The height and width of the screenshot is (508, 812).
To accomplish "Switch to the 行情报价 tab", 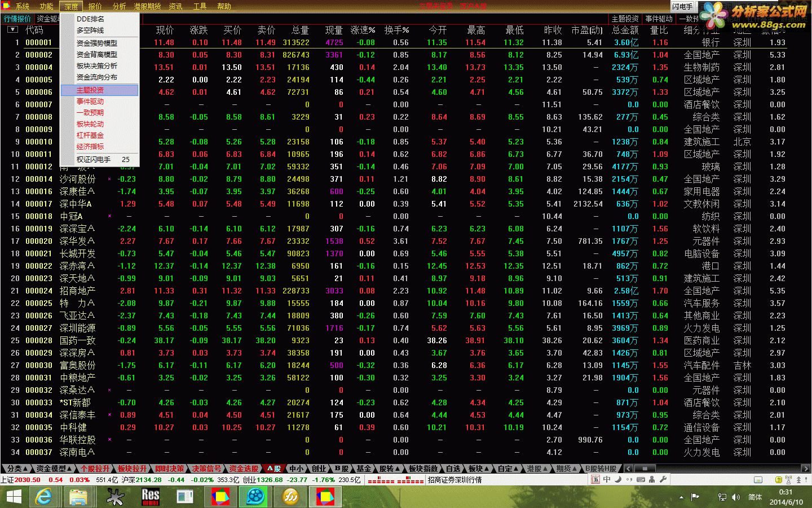I will [17, 19].
